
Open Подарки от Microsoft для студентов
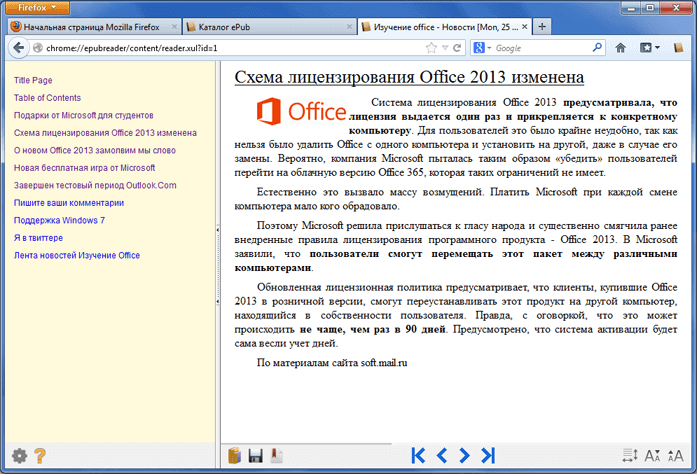pyautogui.click(x=84, y=115)
